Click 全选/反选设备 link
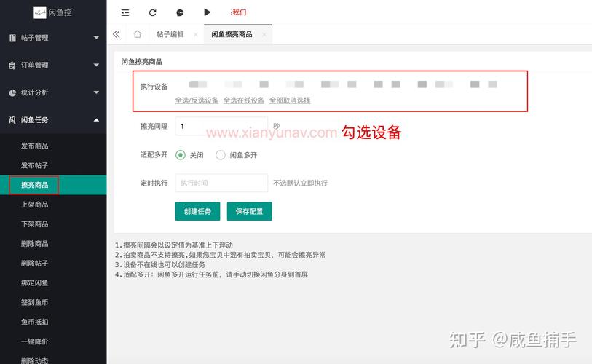The image size is (592, 364). click(197, 100)
